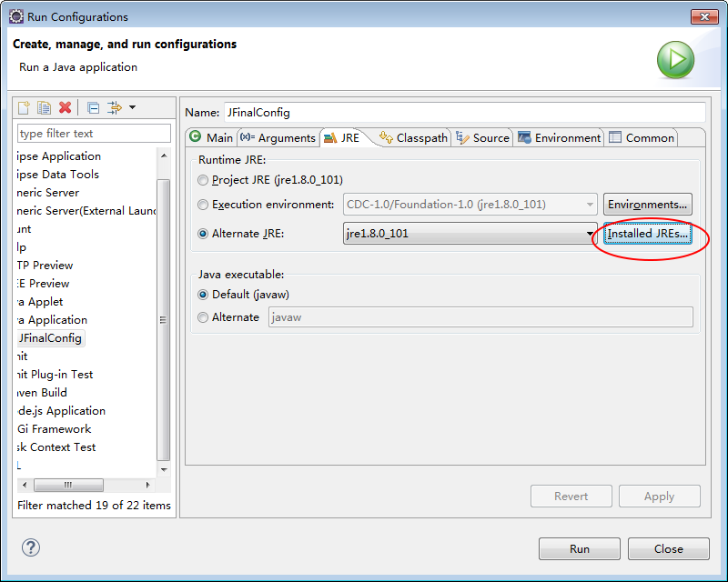Click the horizontal scrollbar thumb in tree
The image size is (728, 582).
click(x=69, y=485)
